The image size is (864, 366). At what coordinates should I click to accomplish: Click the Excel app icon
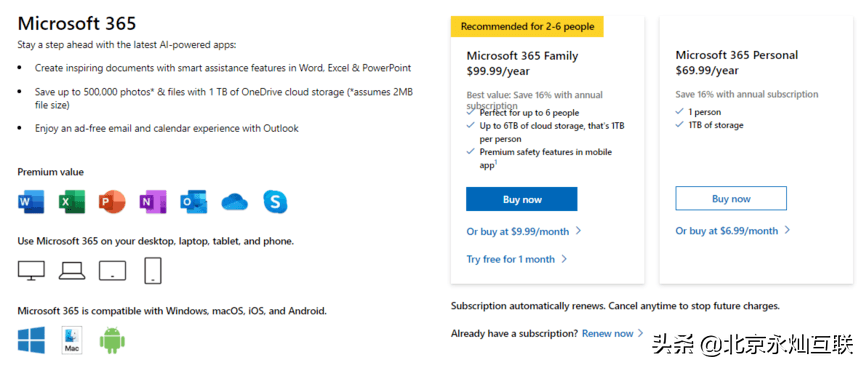[x=72, y=202]
